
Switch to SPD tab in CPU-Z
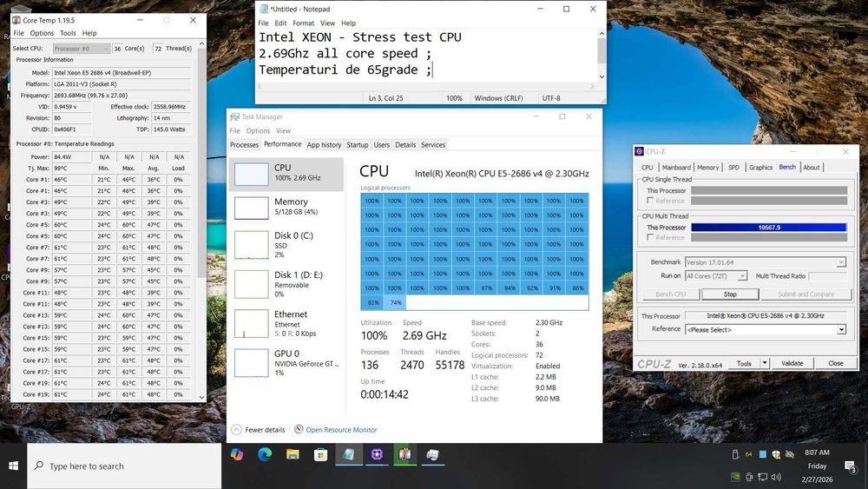pyautogui.click(x=733, y=168)
